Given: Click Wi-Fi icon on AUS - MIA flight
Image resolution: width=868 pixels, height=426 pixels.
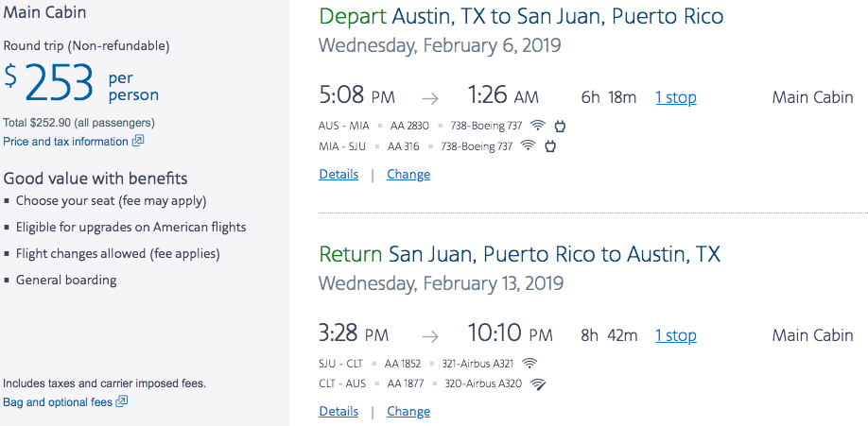Looking at the screenshot, I should [538, 126].
